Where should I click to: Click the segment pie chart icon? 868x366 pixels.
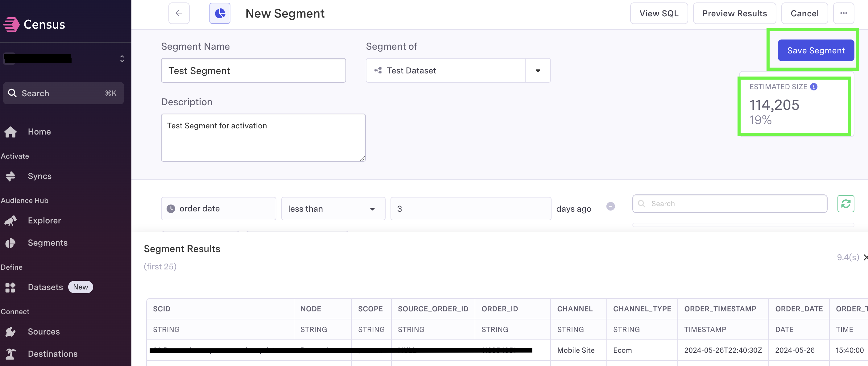point(220,14)
